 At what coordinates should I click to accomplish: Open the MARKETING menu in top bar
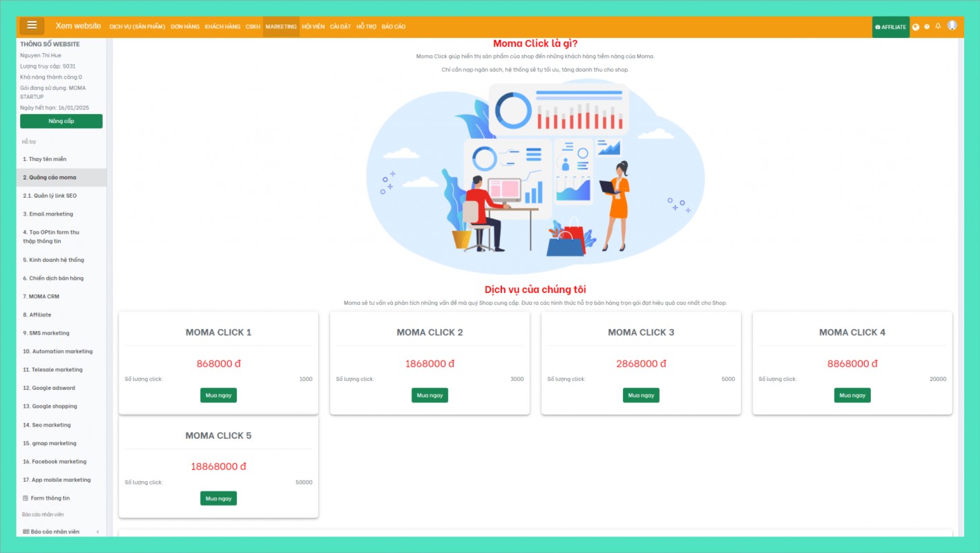pos(280,27)
